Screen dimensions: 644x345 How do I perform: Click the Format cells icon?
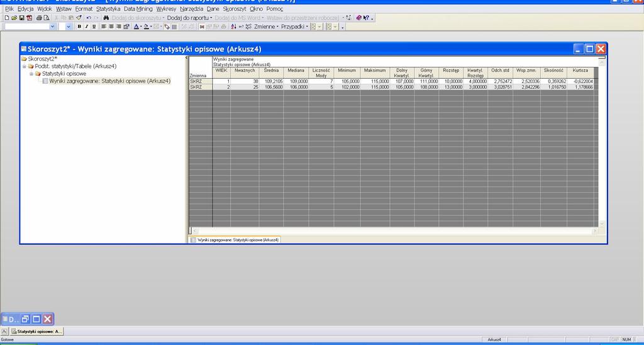tap(126, 26)
